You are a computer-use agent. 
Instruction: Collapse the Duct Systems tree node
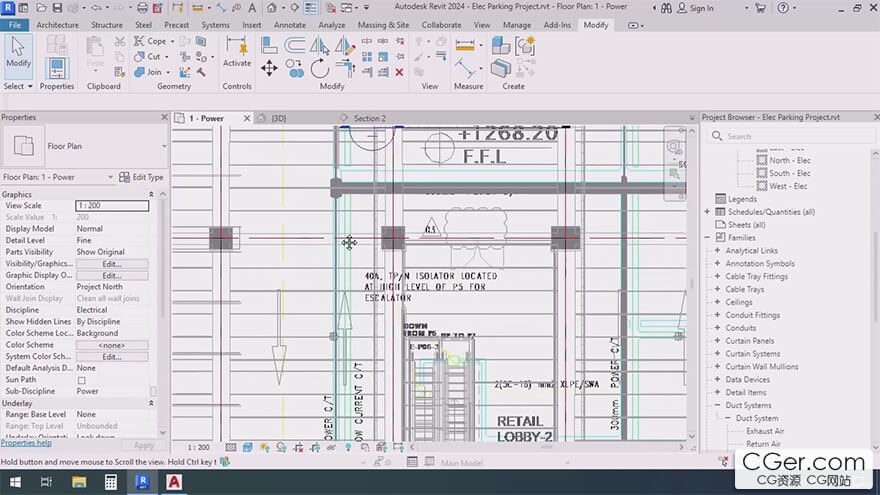[716, 406]
